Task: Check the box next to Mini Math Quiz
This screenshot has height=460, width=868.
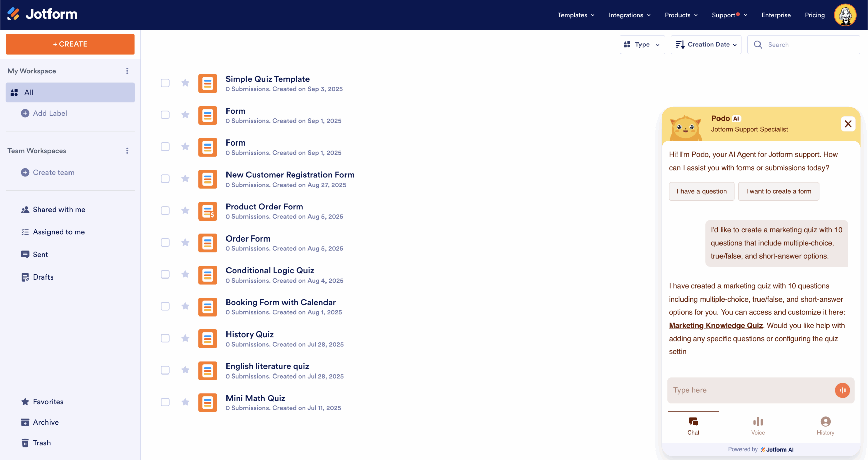Action: point(165,402)
